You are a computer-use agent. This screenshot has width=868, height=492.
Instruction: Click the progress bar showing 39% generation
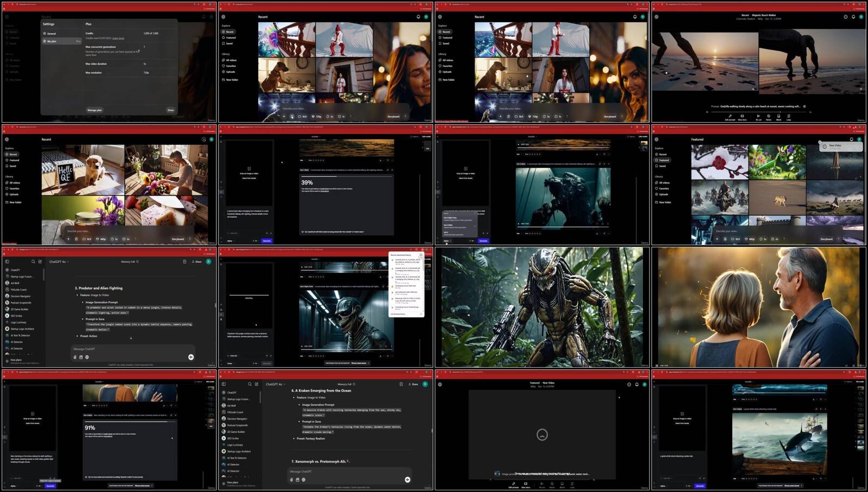click(x=346, y=176)
